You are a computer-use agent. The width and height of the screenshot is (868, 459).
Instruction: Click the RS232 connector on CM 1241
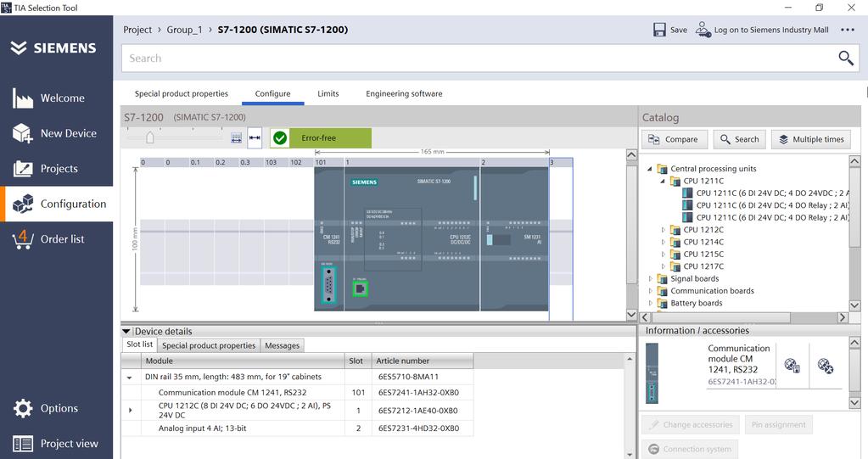tap(329, 285)
